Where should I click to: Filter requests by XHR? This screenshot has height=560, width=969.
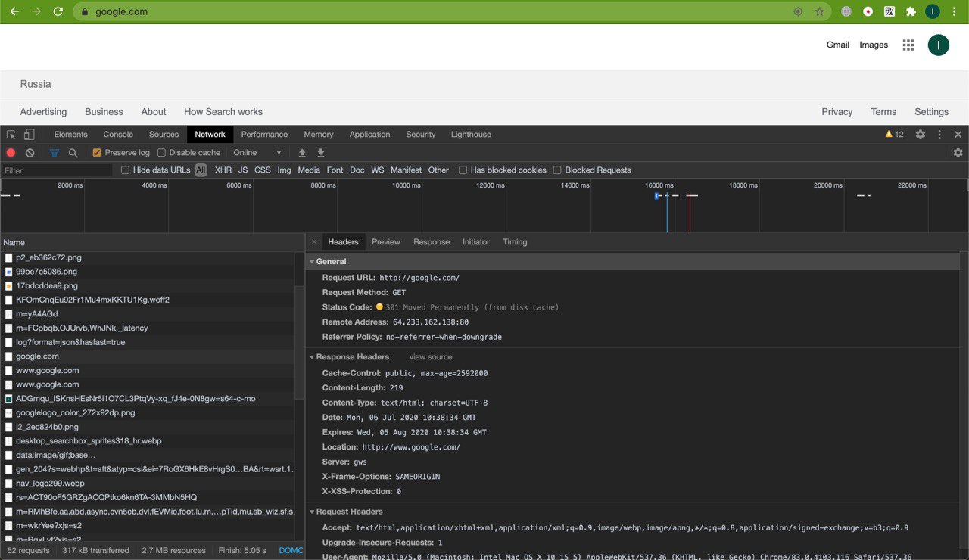pos(223,170)
